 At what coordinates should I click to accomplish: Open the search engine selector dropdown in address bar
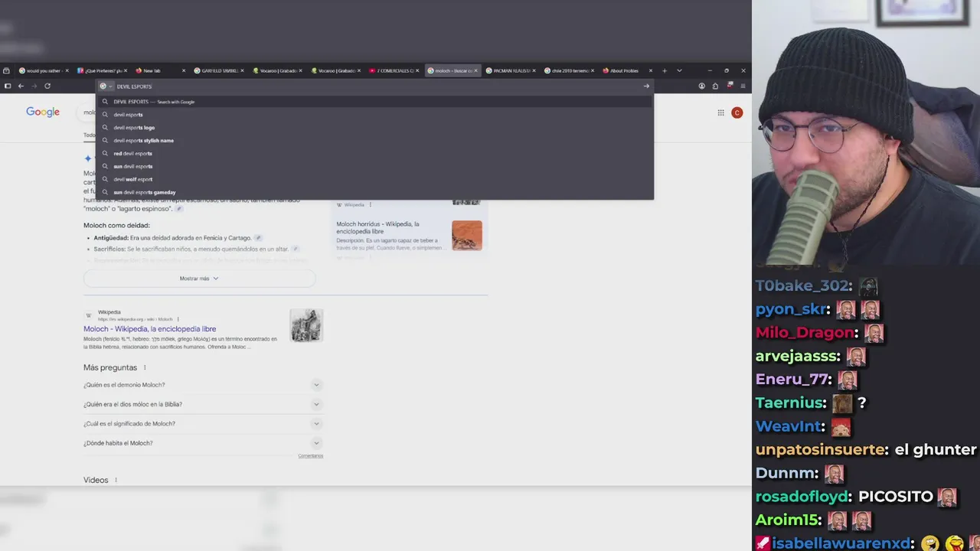pyautogui.click(x=106, y=86)
